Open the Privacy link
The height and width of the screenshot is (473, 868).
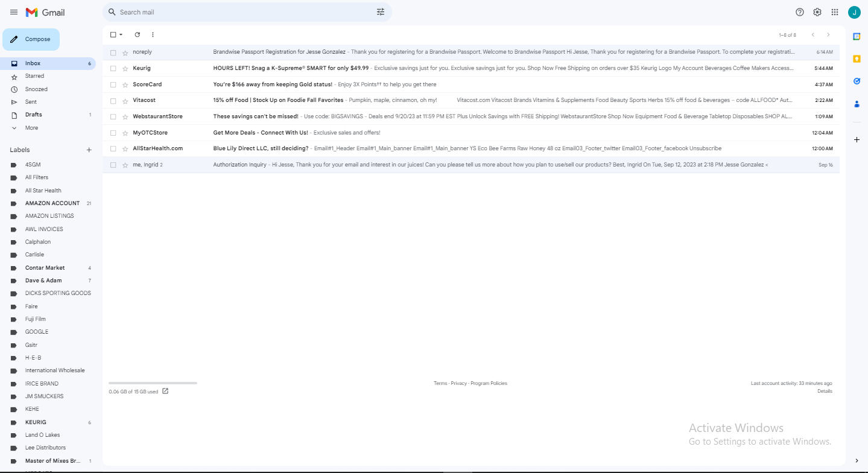458,384
